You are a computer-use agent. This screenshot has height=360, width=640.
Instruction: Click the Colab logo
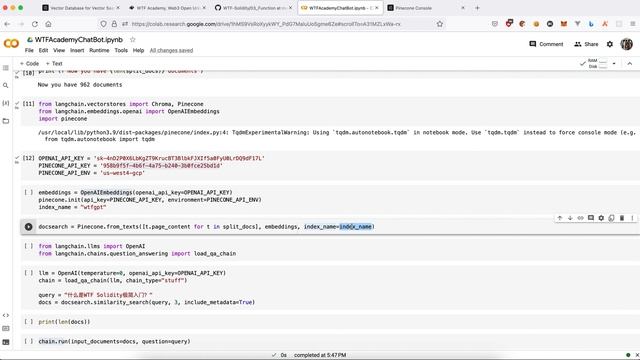11,43
